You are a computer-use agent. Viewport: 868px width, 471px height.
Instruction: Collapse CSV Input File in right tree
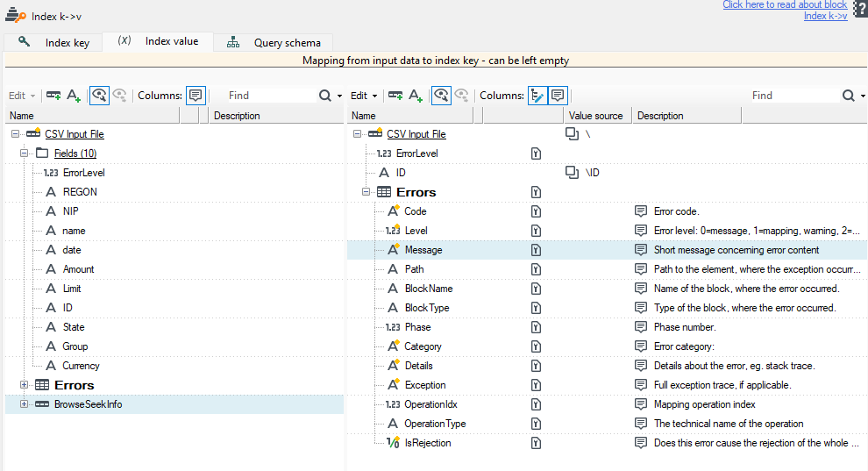[358, 133]
